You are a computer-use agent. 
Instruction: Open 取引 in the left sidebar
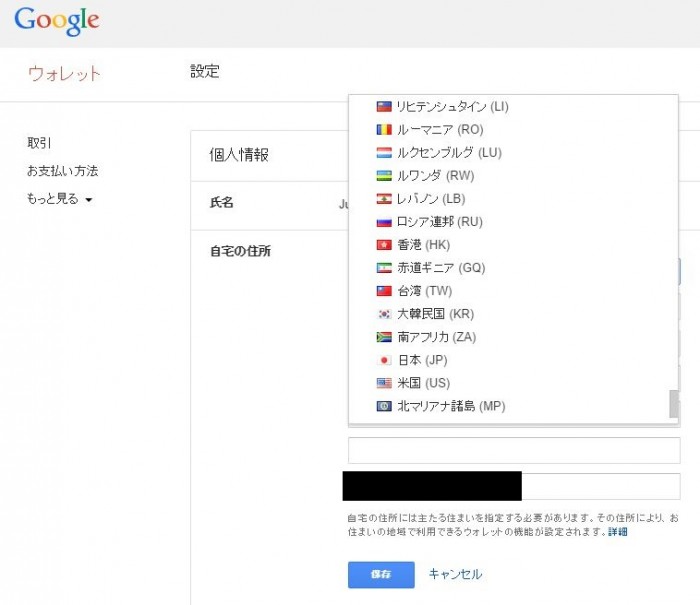39,143
